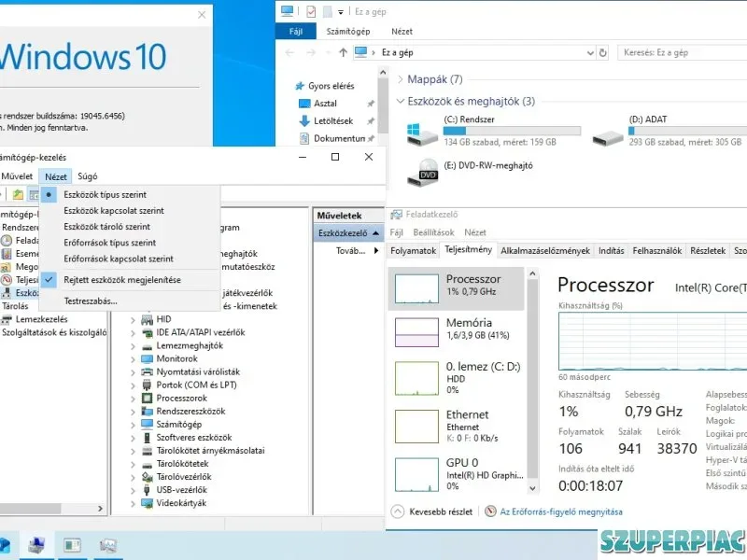Viewport: 747px width, 560px height.
Task: Open the address bar history dropdown
Action: coord(590,53)
